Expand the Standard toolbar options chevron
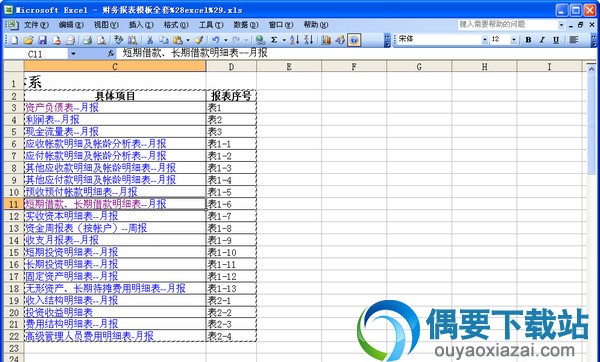 [x=387, y=40]
